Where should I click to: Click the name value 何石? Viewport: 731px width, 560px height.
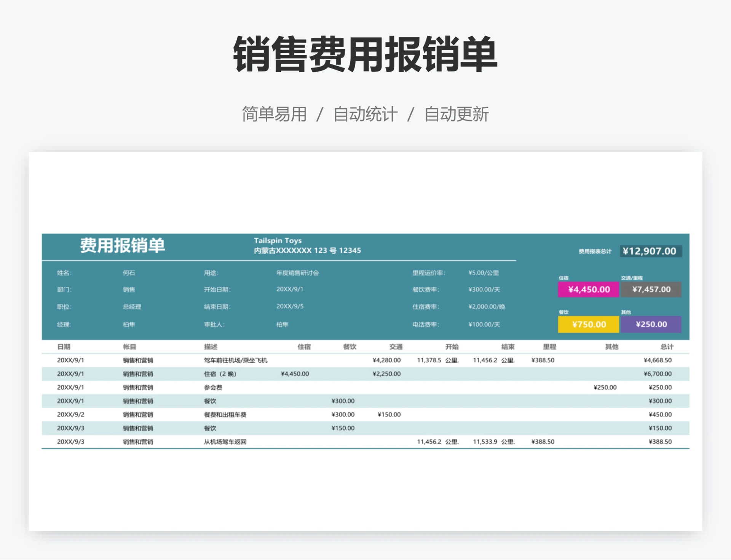129,273
